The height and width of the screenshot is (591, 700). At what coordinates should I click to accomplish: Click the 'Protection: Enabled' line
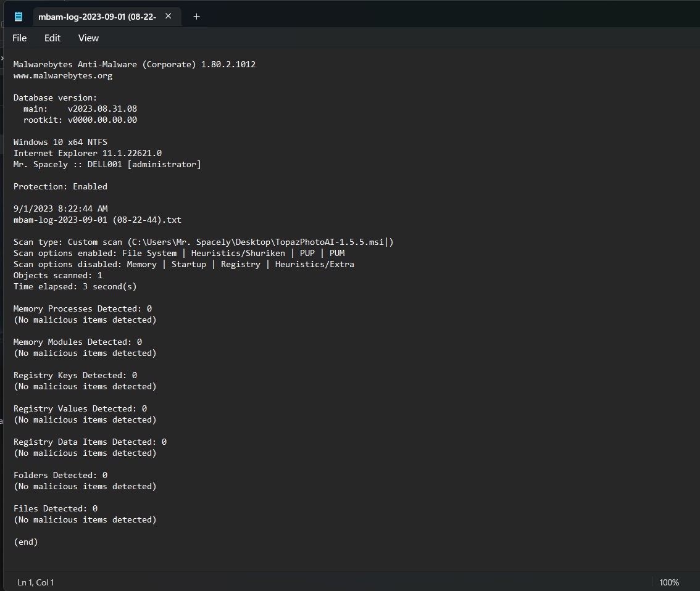(60, 186)
